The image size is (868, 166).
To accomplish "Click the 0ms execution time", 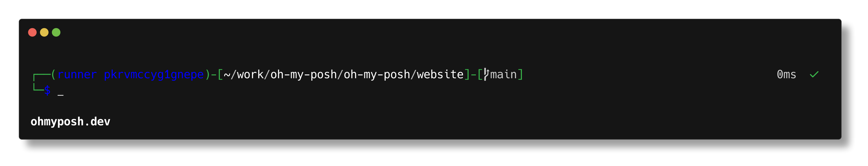I will (786, 74).
